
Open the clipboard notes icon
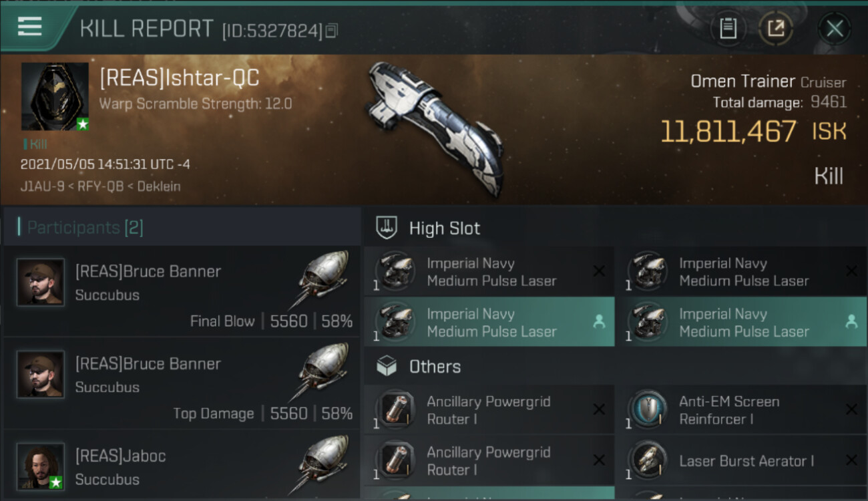pos(728,29)
